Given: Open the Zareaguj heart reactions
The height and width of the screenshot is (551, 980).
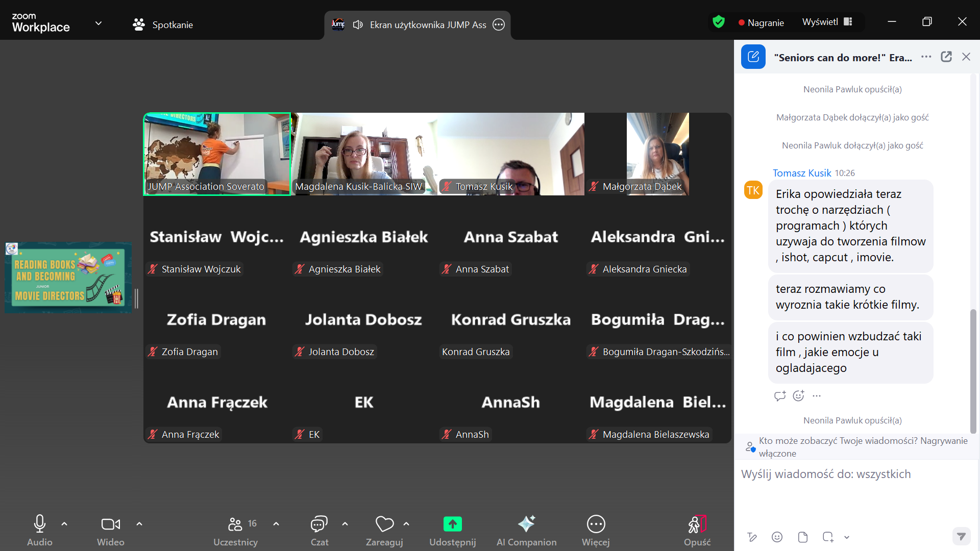Looking at the screenshot, I should tap(384, 524).
